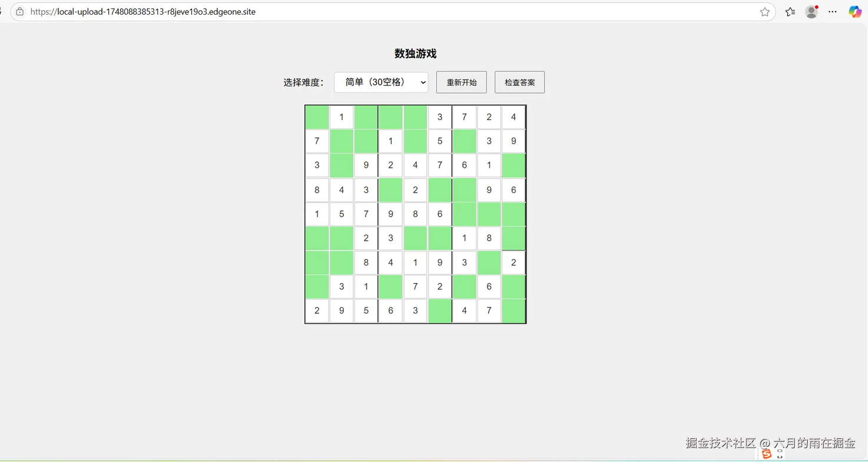Click the cell with 7 at the start of the second row

pos(317,141)
